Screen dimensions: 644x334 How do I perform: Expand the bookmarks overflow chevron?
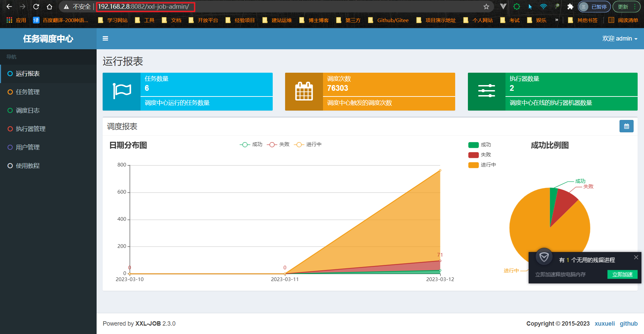[x=556, y=20]
